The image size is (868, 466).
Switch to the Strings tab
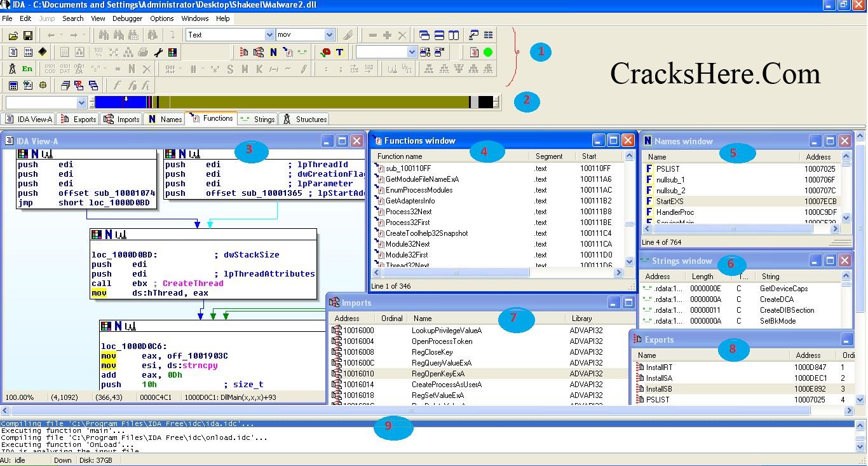(x=257, y=119)
